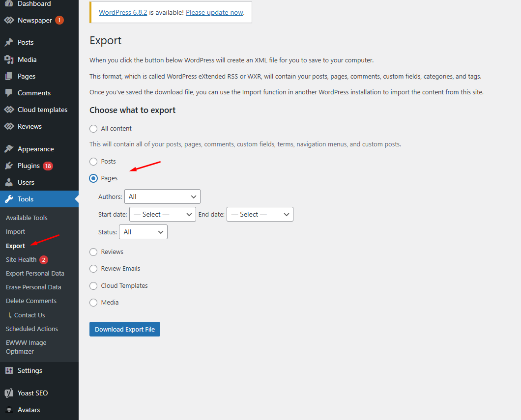Viewport: 521px width, 420px height.
Task: Click the Plugins update badge 18
Action: coord(48,166)
